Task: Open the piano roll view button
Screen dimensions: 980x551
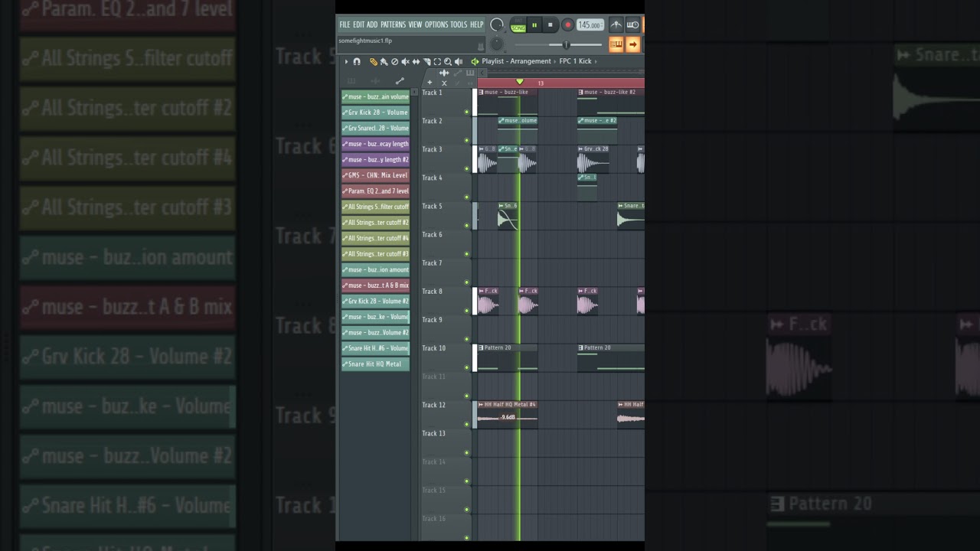Action: (x=616, y=44)
